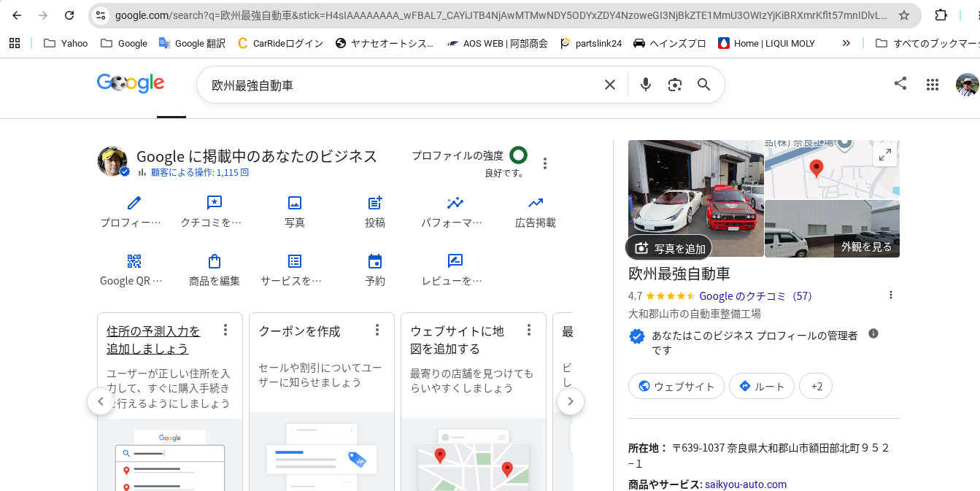The image size is (980, 491).
Task: Click 写真を追加 button
Action: 669,248
